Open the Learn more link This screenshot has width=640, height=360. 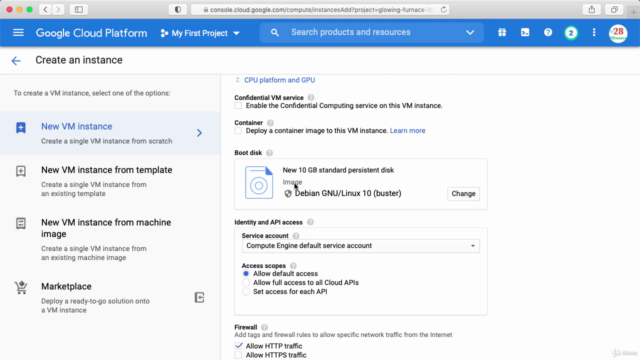(407, 131)
